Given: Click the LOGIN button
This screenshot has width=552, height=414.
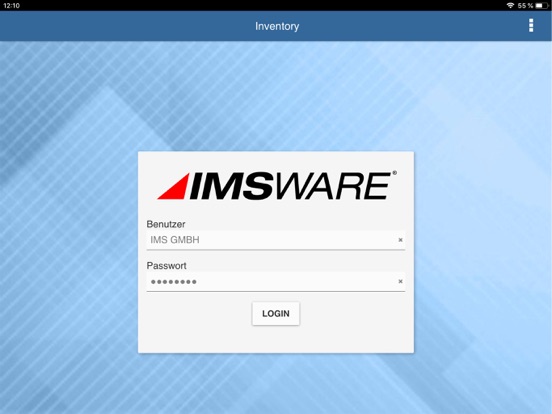Looking at the screenshot, I should (276, 313).
